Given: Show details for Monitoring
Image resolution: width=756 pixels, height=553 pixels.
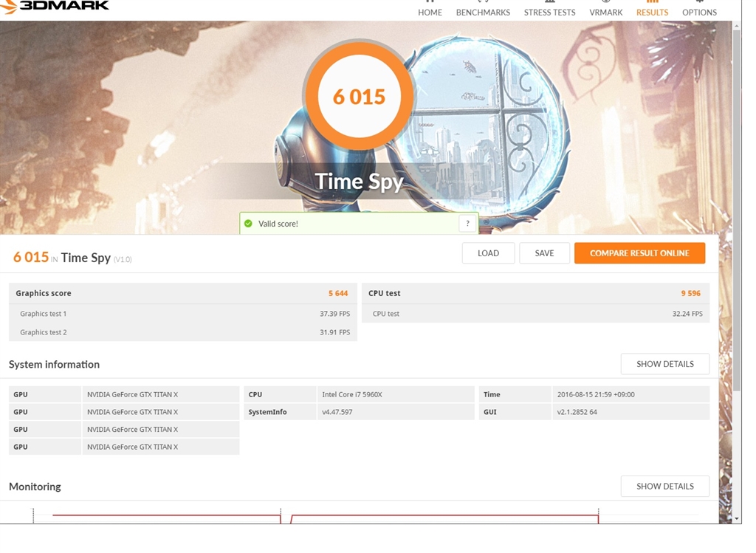Looking at the screenshot, I should coord(665,487).
